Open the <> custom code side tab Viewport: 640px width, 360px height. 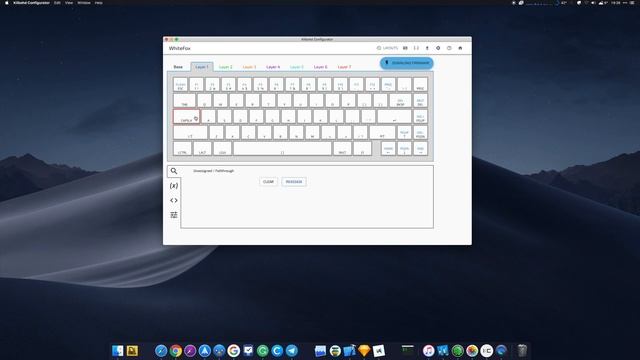pyautogui.click(x=174, y=200)
